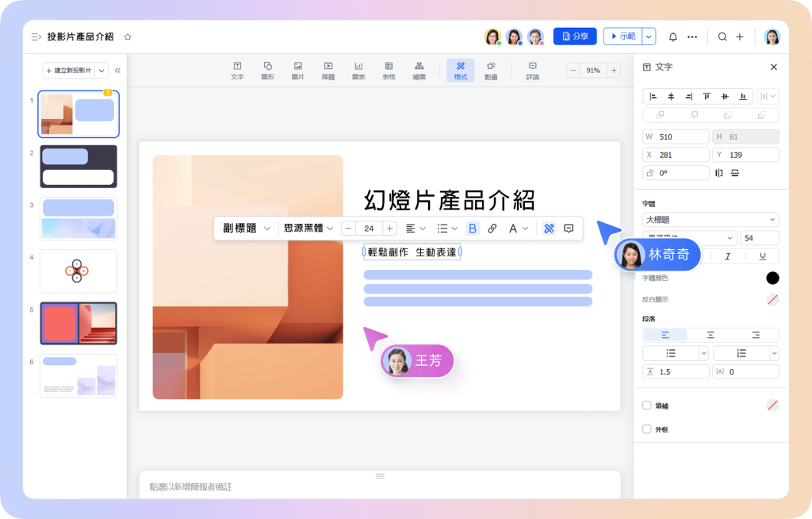Open the user profile avatar at top right
The height and width of the screenshot is (519, 812).
772,37
